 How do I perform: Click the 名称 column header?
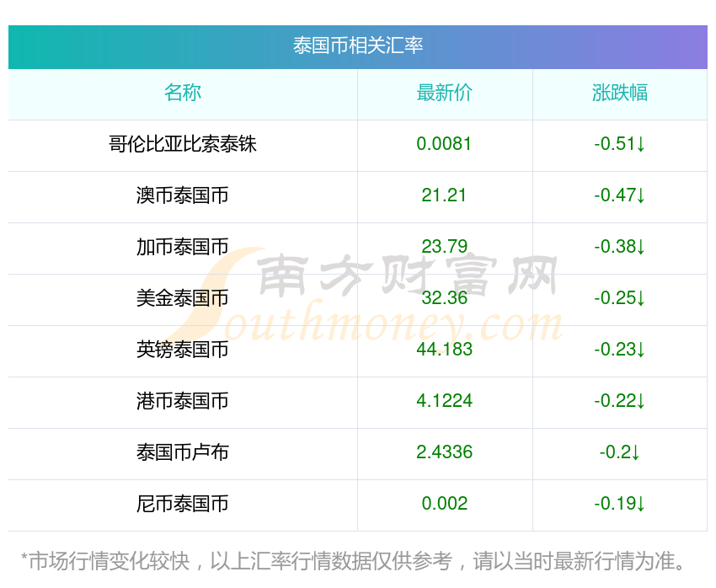click(183, 93)
